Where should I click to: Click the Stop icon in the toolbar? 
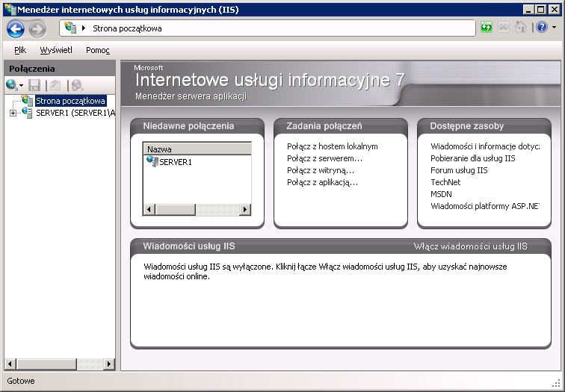pos(504,28)
